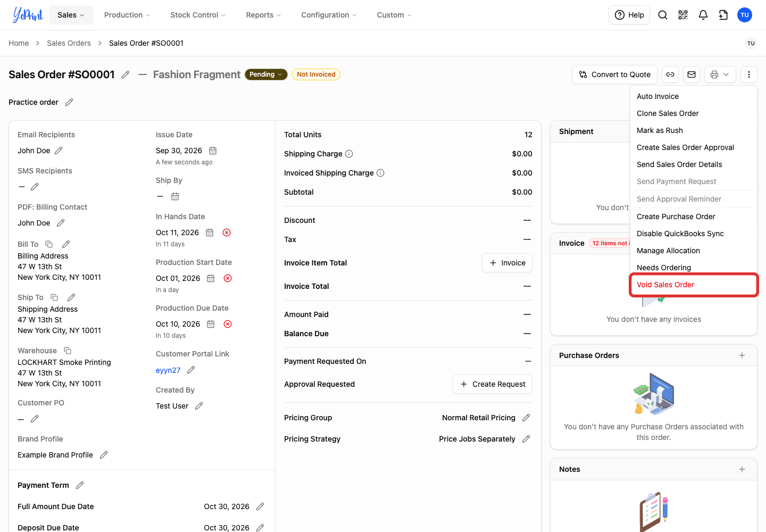Open the Issue Date calendar picker

tap(213, 151)
